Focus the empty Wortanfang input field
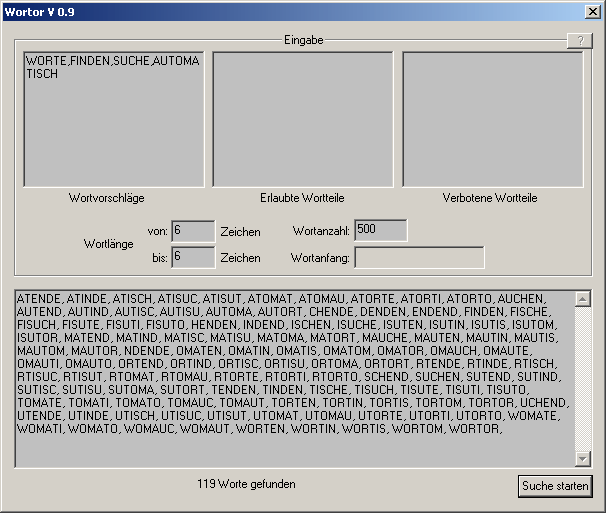This screenshot has width=606, height=513. tap(419, 257)
